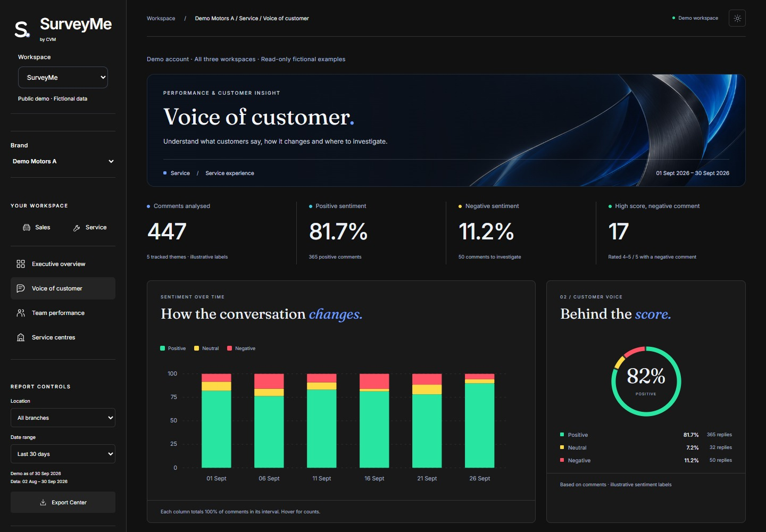766x532 pixels.
Task: Toggle the Negative legend swatch in chart
Action: 230,348
